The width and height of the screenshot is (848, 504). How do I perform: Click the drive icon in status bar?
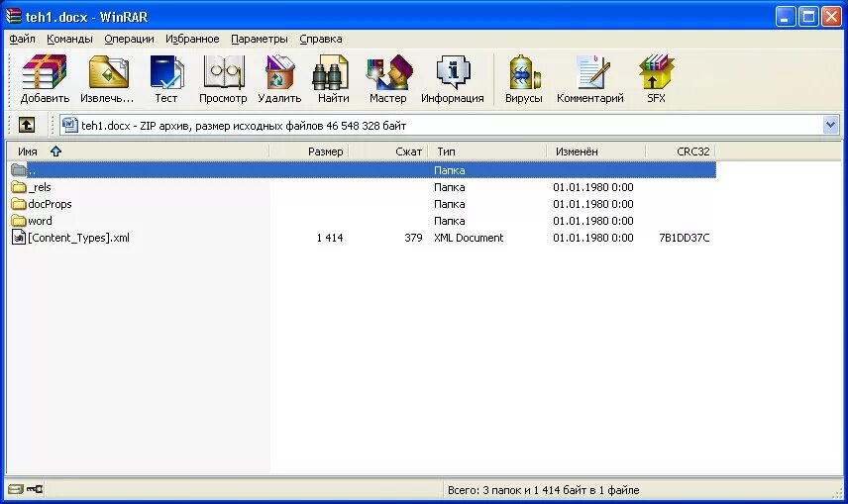[16, 489]
